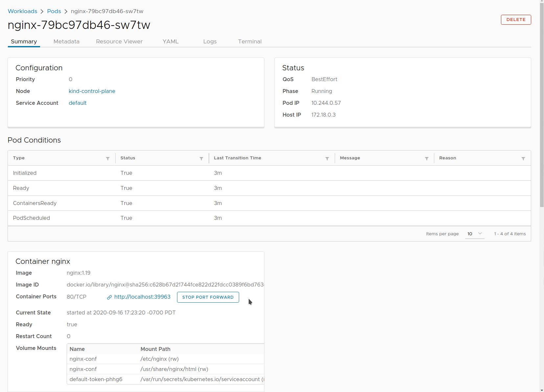This screenshot has height=392, width=544.
Task: Navigate to Pods breadcrumb
Action: pyautogui.click(x=54, y=12)
